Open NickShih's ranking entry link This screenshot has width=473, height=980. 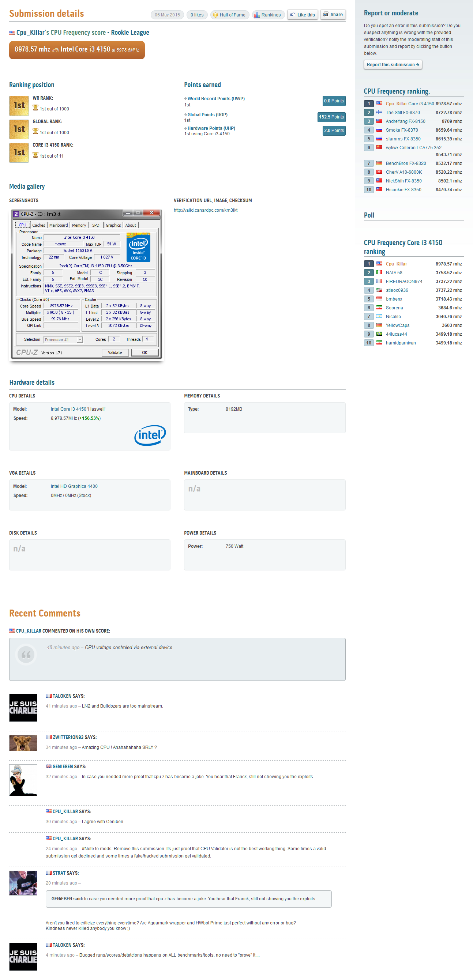[404, 181]
